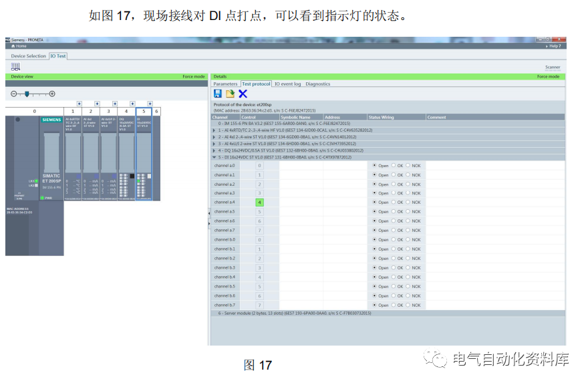Switch to the IO event log tab
Viewport: 588px width, 385px height.
click(x=288, y=83)
